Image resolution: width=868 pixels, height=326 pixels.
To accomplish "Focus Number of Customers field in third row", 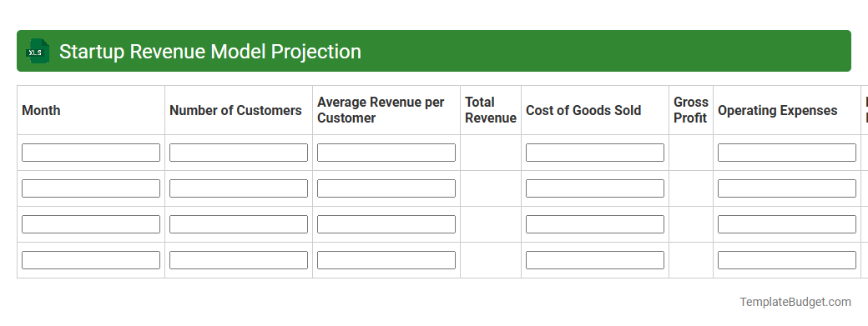I will point(239,224).
